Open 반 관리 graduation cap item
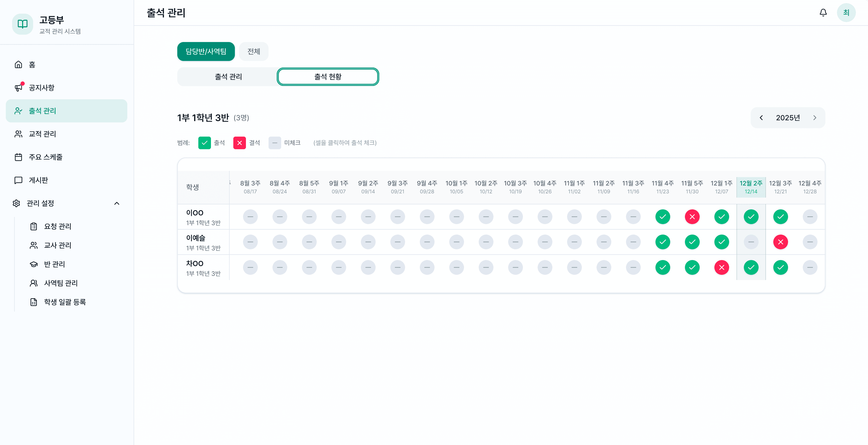This screenshot has width=868, height=445. [x=54, y=264]
